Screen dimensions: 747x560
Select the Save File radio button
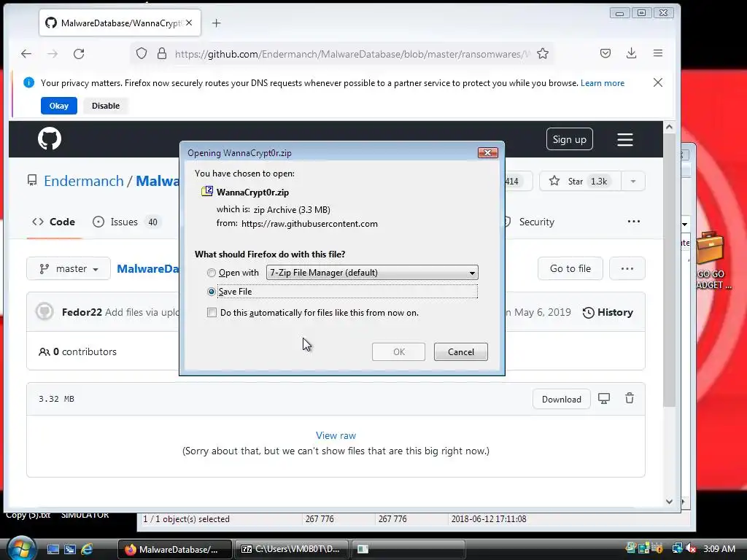(212, 292)
